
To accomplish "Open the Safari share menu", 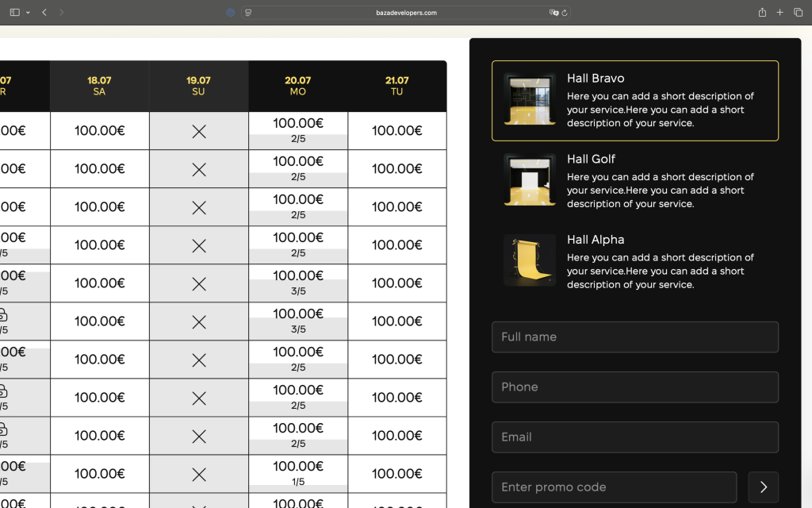I will (x=762, y=13).
